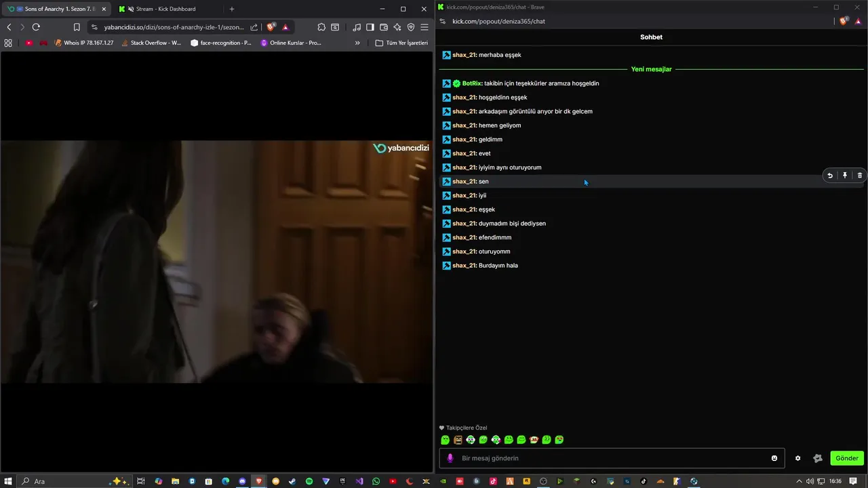Go back in the Sons of Anarchy browser window
This screenshot has height=488, width=868.
coord(9,27)
